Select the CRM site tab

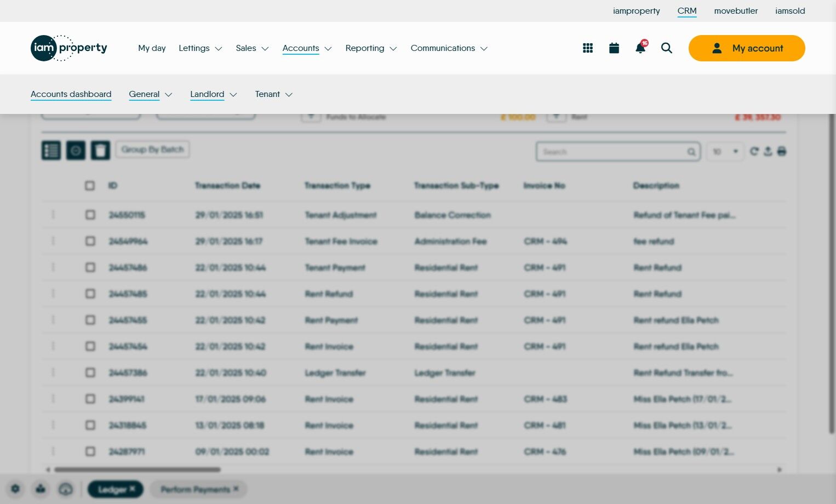[687, 11]
